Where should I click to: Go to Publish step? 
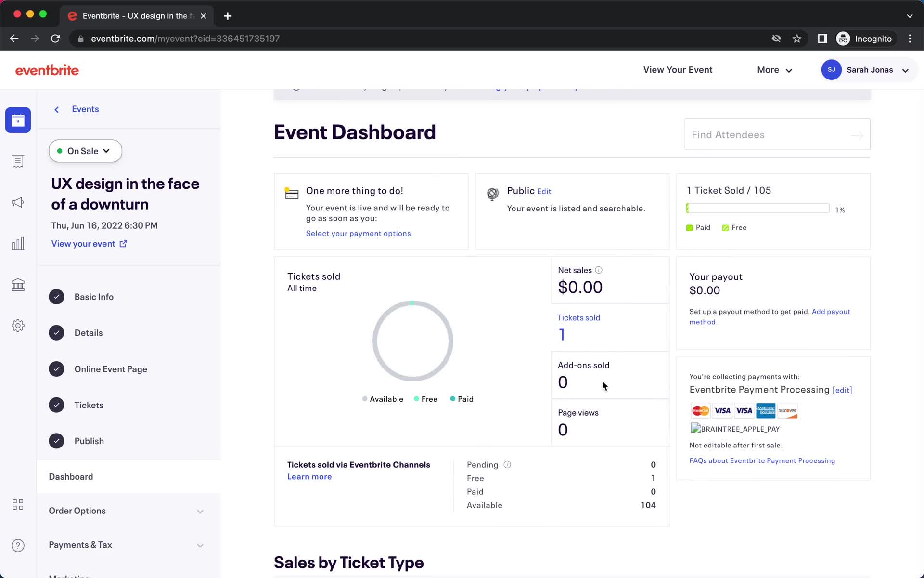point(89,441)
